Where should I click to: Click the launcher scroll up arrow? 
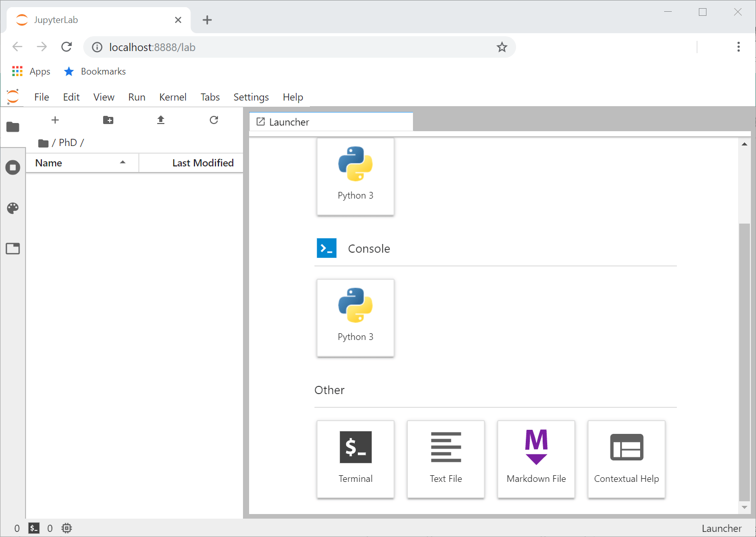click(x=744, y=144)
